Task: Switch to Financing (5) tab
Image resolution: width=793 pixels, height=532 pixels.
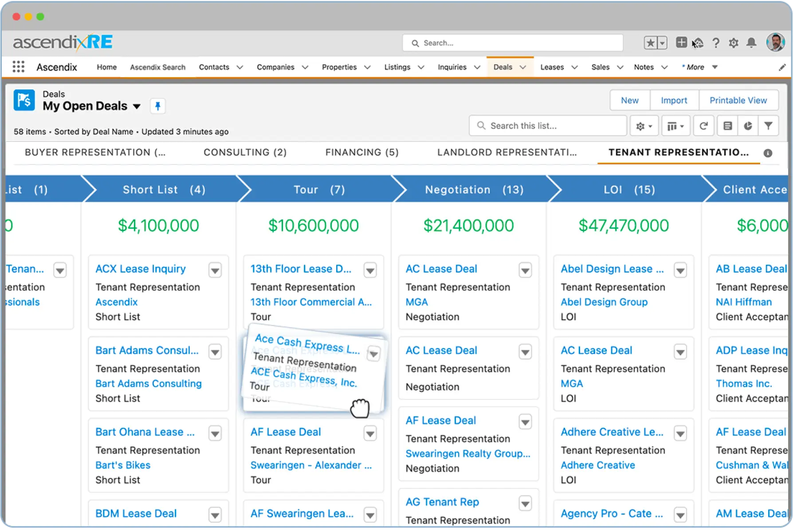Action: click(362, 153)
